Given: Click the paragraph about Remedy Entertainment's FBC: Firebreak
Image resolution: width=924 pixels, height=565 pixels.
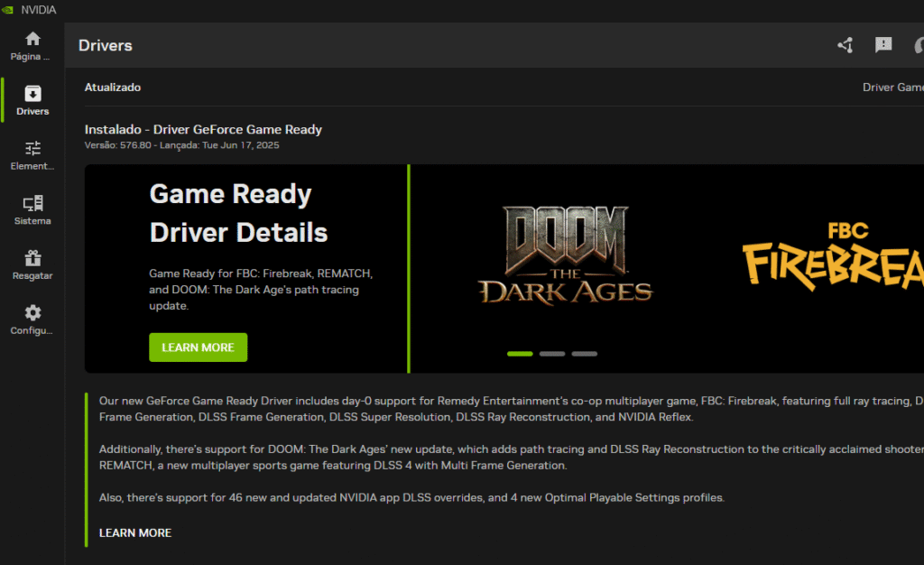Looking at the screenshot, I should (512, 409).
